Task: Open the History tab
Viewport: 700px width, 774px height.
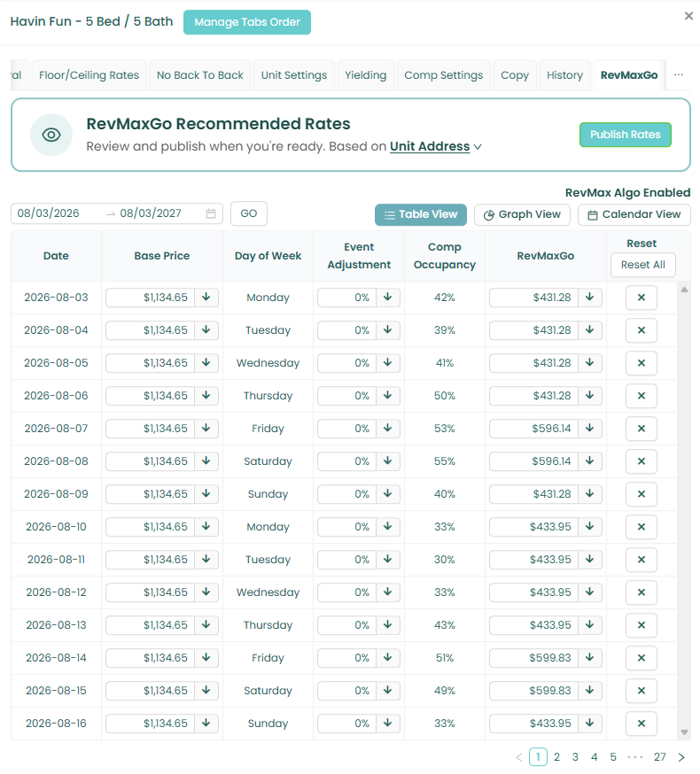Action: pos(564,75)
